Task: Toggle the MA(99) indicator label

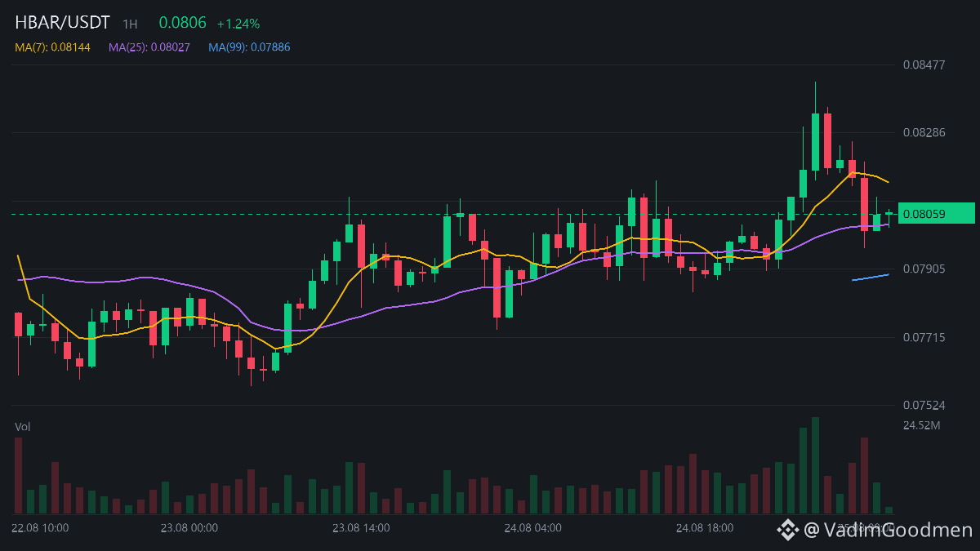Action: click(249, 47)
